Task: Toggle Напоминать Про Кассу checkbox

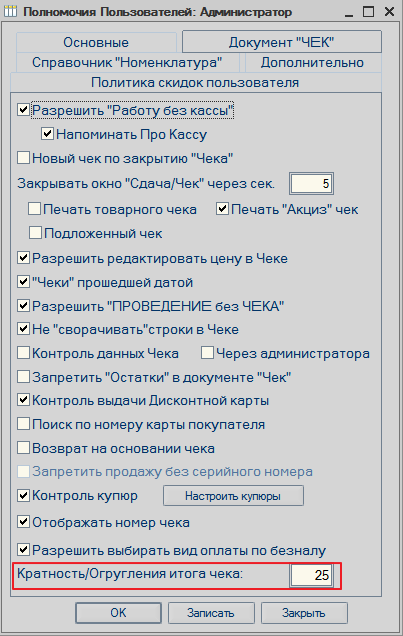Action: (47, 134)
